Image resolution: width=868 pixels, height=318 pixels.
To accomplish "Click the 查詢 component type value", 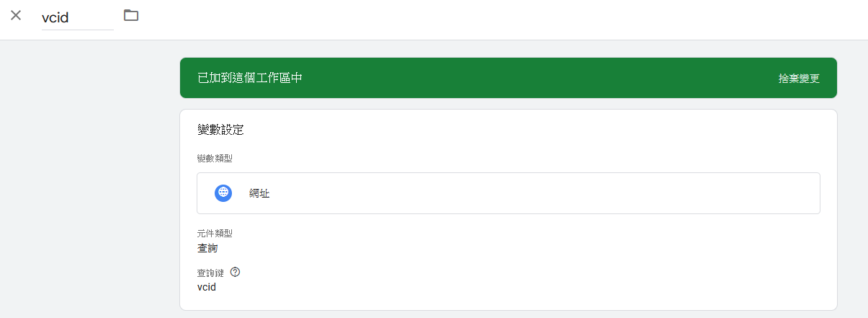I will click(207, 248).
